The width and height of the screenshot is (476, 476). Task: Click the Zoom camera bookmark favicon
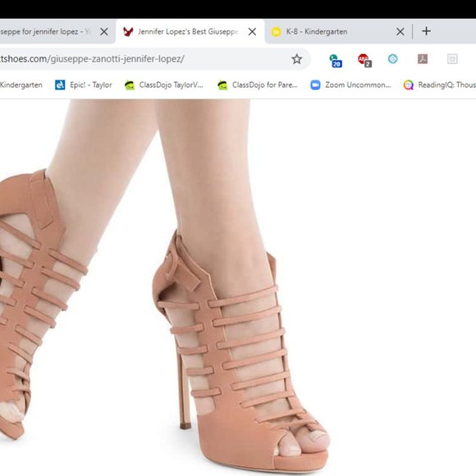pos(315,85)
